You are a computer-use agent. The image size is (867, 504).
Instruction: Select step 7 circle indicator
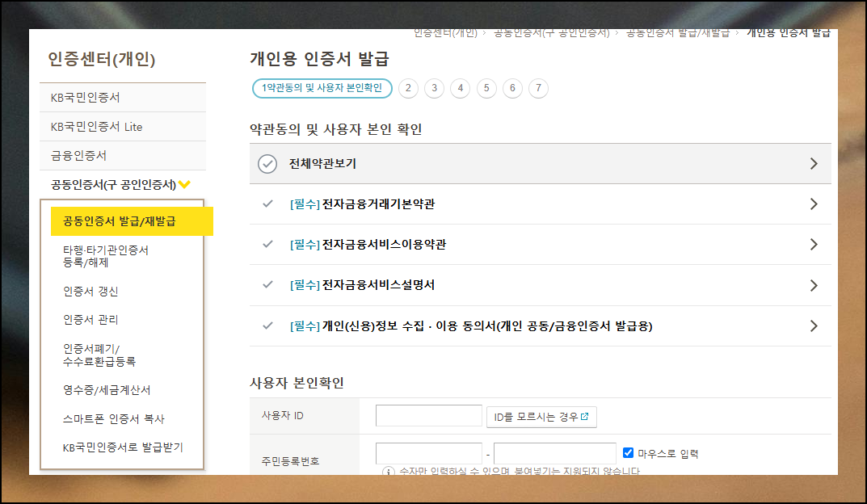(x=539, y=88)
